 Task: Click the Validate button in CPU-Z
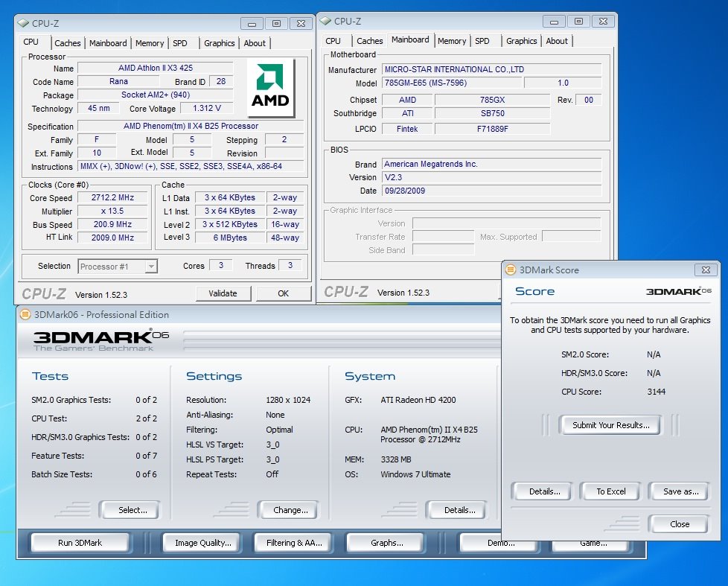click(223, 293)
